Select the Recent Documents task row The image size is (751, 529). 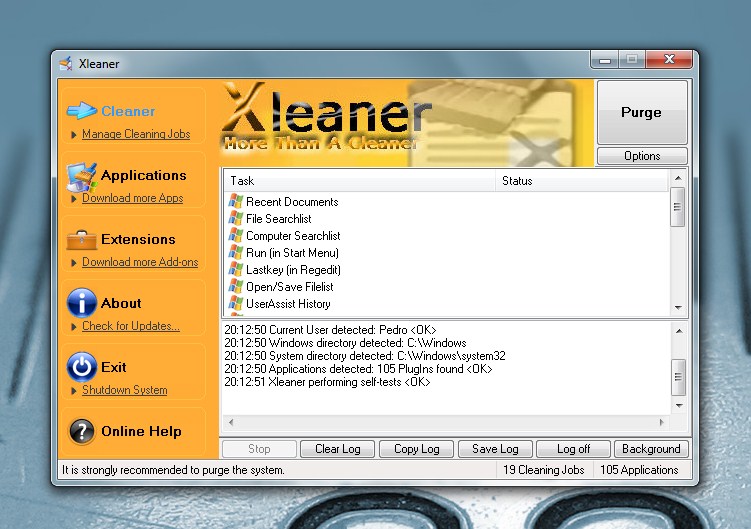[x=446, y=201]
